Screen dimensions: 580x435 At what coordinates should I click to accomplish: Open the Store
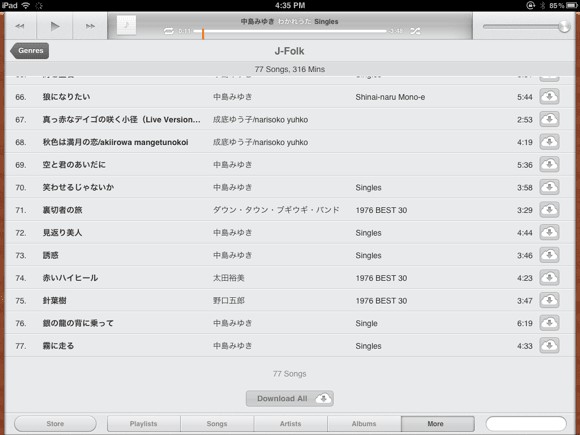pyautogui.click(x=55, y=424)
